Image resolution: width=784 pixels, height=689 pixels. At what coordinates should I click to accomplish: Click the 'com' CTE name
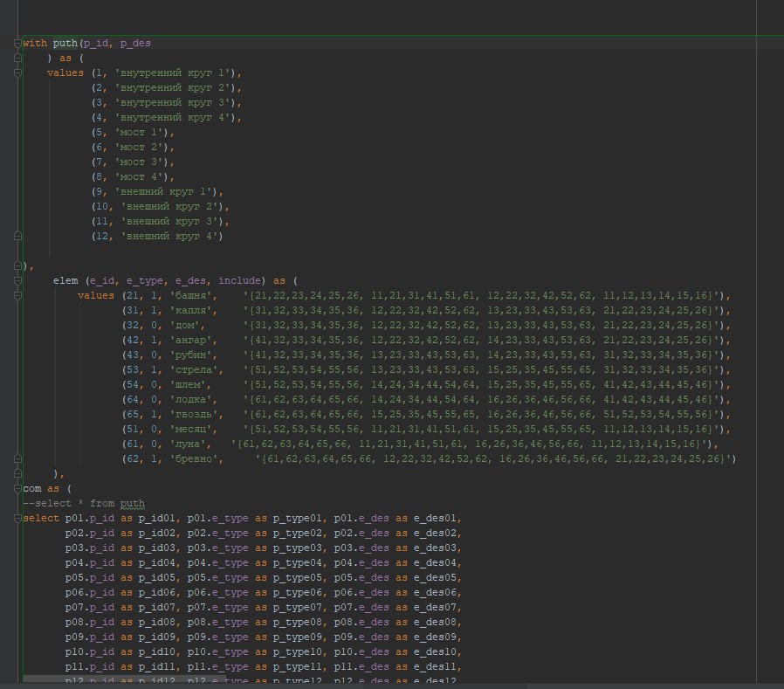[32, 488]
